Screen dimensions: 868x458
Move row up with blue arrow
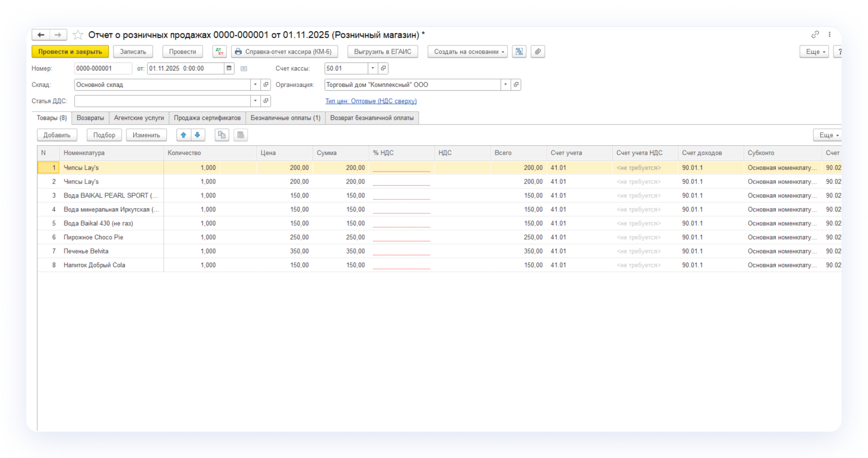[x=184, y=135]
